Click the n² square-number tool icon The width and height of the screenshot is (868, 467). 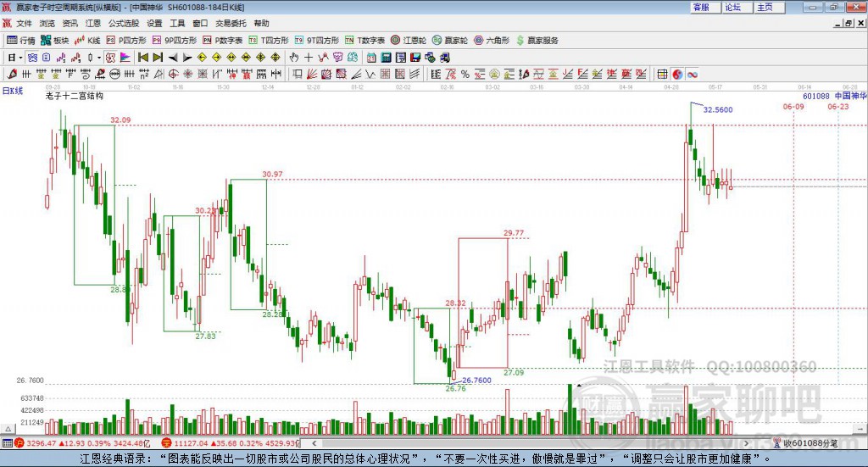click(144, 74)
